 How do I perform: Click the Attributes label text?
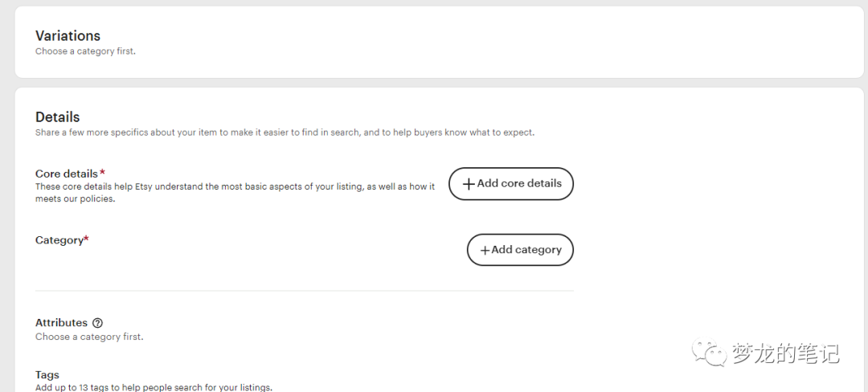click(61, 323)
